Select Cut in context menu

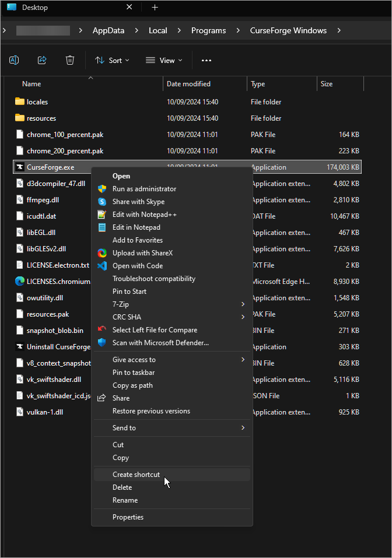172,445
